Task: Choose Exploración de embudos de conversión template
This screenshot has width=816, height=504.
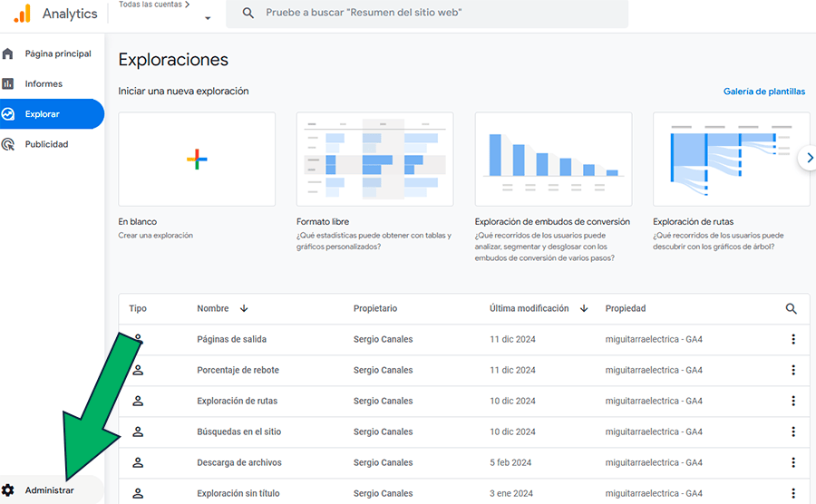Action: tap(553, 160)
